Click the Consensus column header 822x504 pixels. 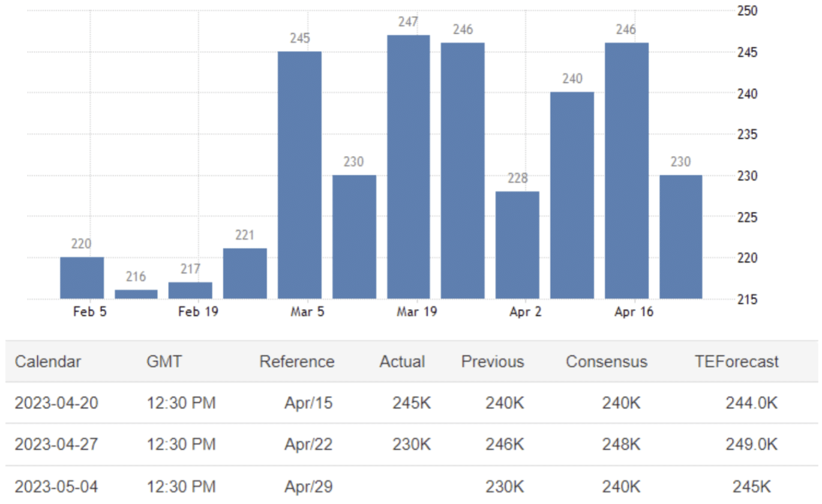click(607, 362)
